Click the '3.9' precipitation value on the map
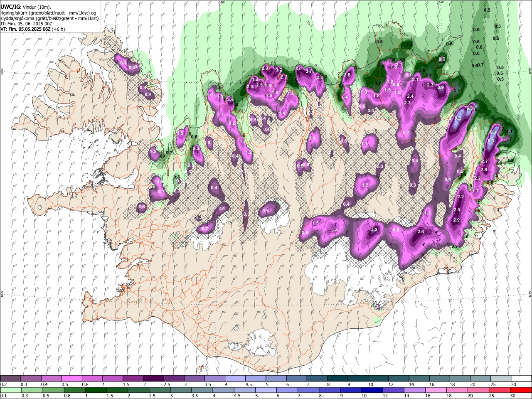Screen dimensions: 532x399 pyautogui.click(x=441, y=87)
